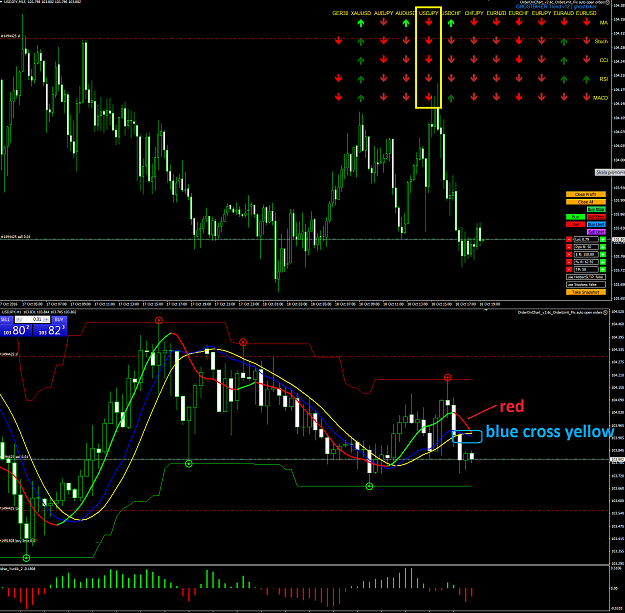Click BUY in the one-click trading panel
This screenshot has height=613, width=625.
coord(59,320)
